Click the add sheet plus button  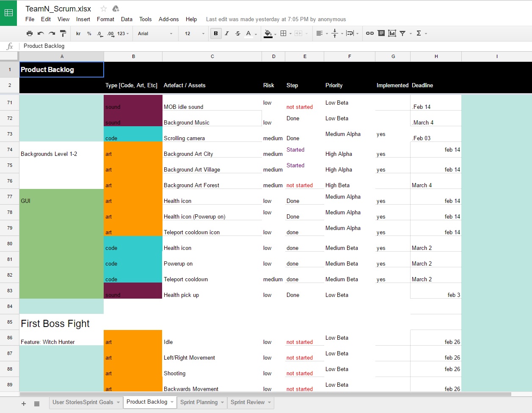(24, 404)
